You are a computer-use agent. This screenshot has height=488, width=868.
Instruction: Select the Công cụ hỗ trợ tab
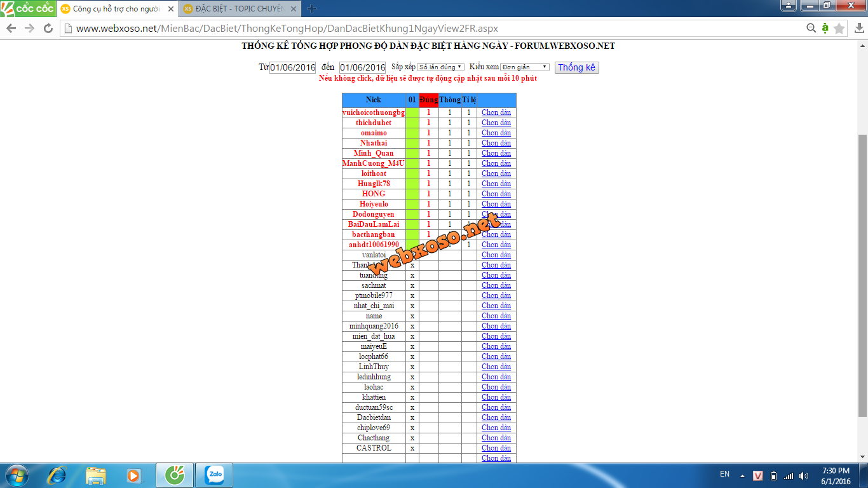coord(116,9)
